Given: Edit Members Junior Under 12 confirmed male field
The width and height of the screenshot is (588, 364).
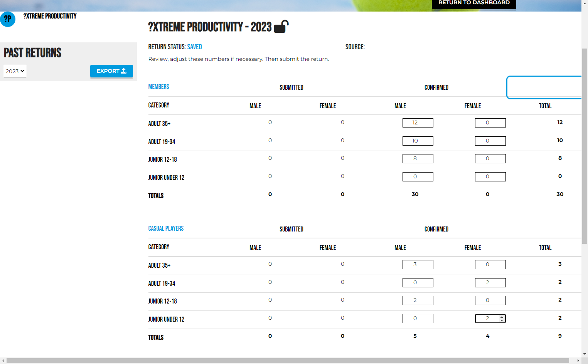Looking at the screenshot, I should coord(418,177).
